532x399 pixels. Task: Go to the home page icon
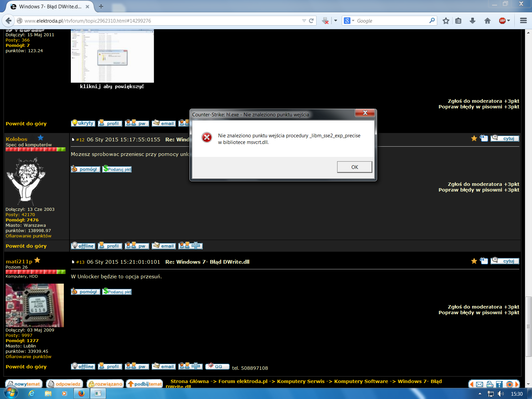click(x=487, y=21)
